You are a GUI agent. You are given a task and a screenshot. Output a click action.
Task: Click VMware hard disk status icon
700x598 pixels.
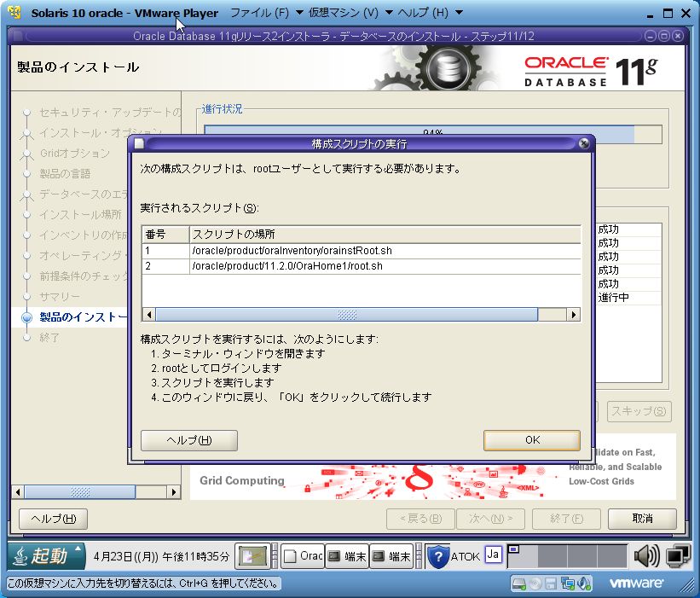click(519, 583)
